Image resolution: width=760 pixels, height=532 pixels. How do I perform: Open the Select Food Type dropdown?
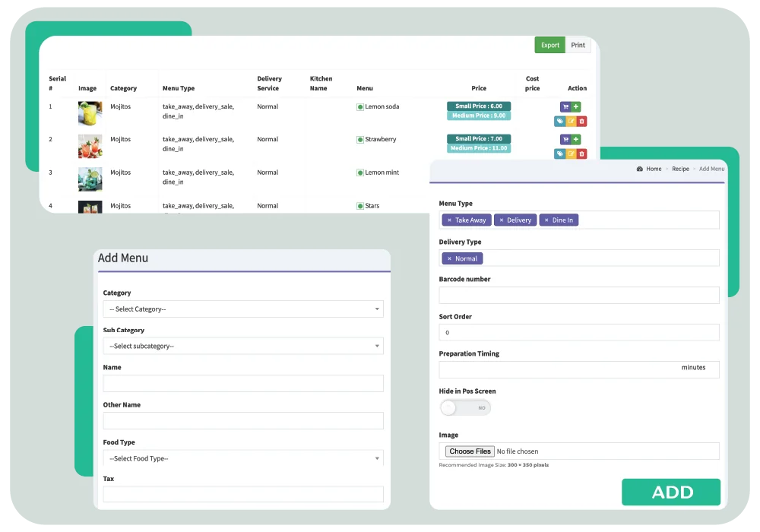(243, 458)
